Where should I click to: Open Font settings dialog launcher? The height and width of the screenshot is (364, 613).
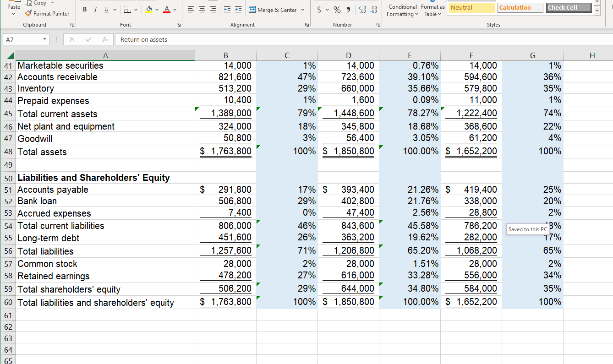tap(179, 25)
